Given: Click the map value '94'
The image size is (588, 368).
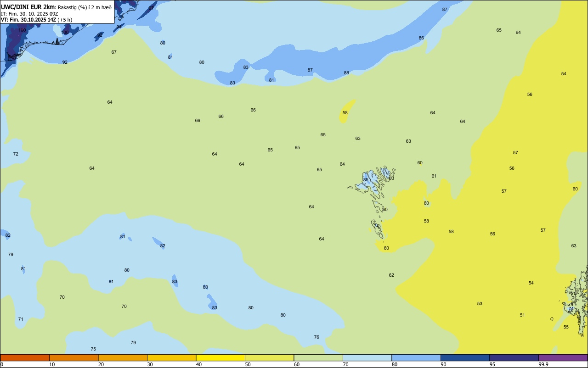Looking at the screenshot, I should [x=119, y=27].
